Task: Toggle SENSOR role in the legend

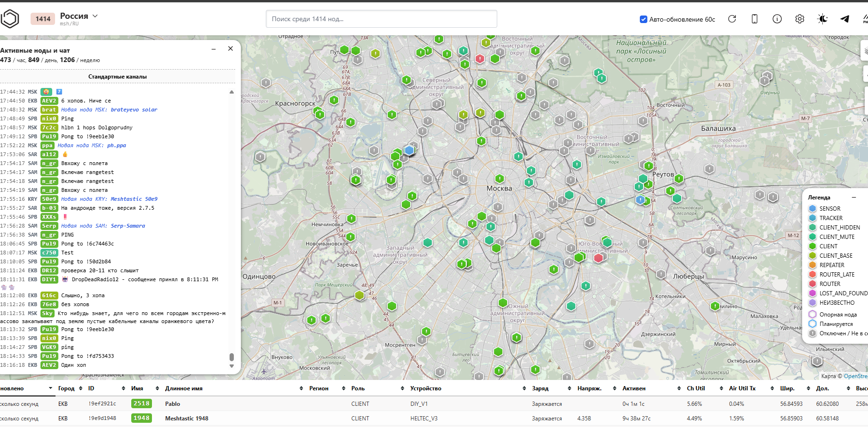Action: (x=829, y=209)
